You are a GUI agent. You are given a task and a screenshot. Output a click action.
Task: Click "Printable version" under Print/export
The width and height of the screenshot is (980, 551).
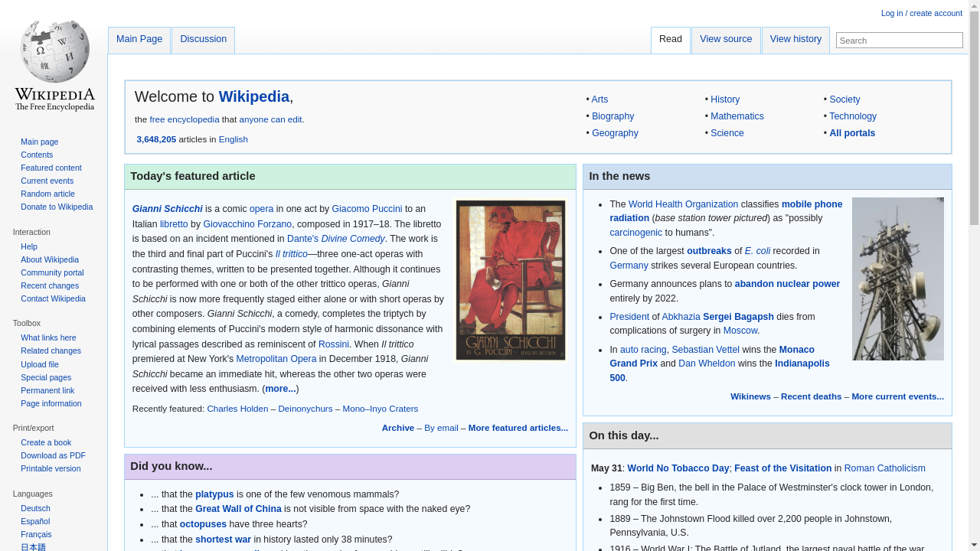[x=51, y=468]
